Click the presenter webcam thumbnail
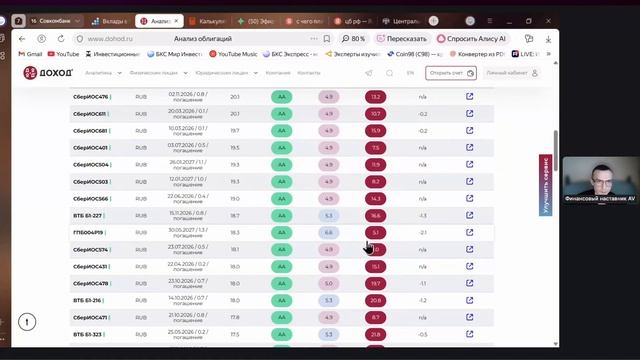The height and width of the screenshot is (360, 640). 601,180
